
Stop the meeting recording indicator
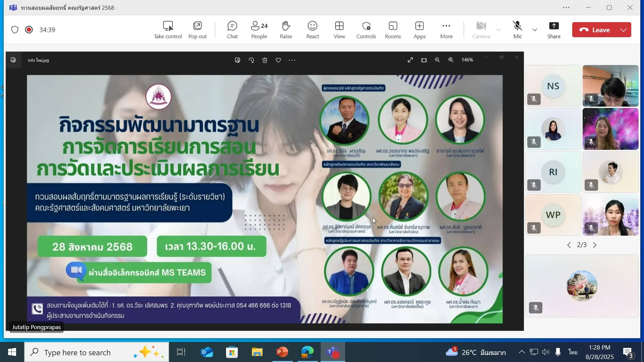coord(29,29)
